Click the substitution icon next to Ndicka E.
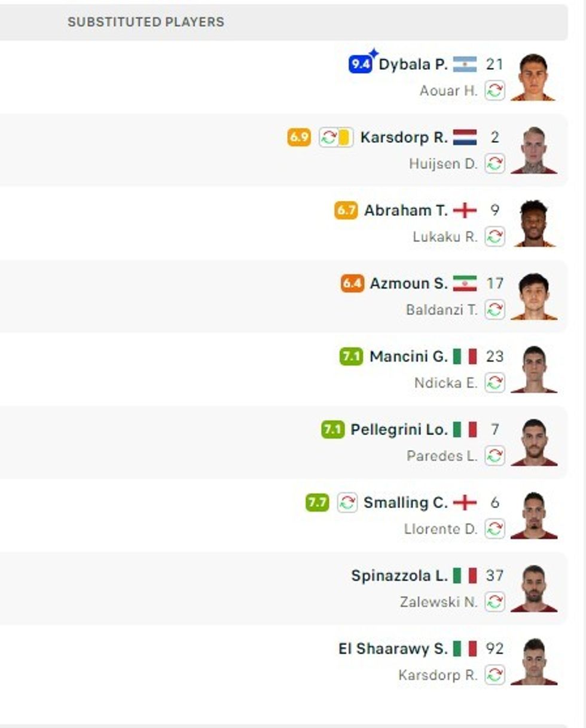The image size is (586, 728). pos(495,383)
